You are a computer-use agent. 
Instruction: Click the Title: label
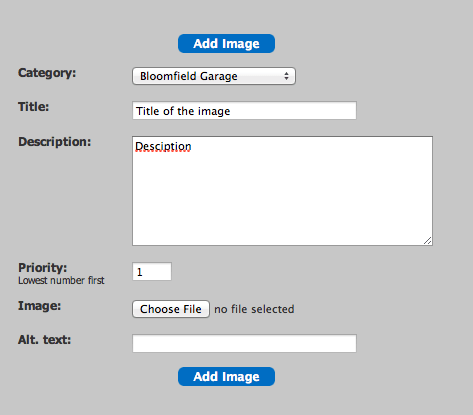click(x=33, y=107)
